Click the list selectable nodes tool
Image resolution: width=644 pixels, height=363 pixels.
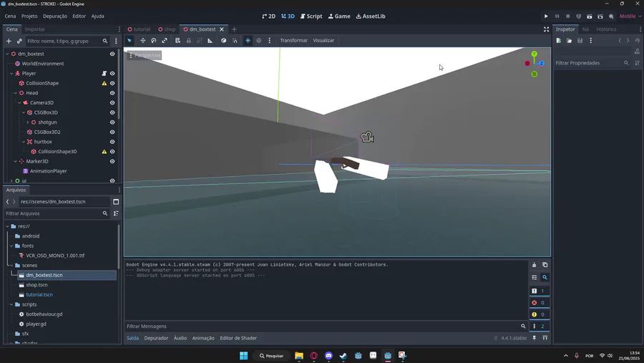177,40
